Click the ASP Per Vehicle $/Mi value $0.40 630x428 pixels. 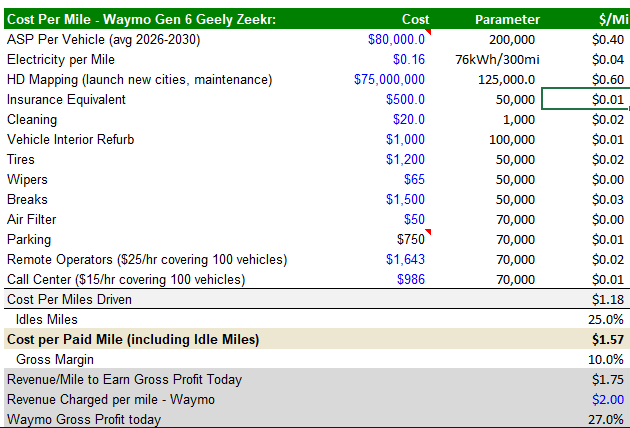click(x=608, y=39)
